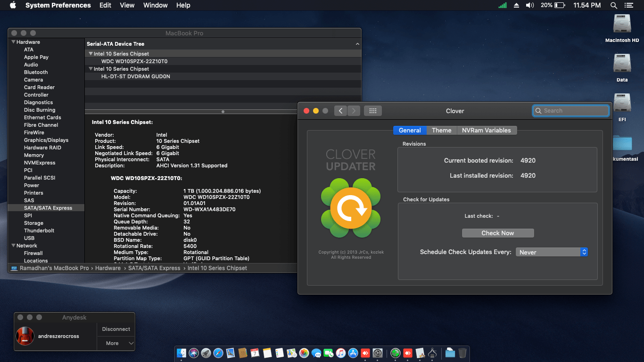Open System Preferences gear in dock
The width and height of the screenshot is (644, 362).
click(378, 353)
